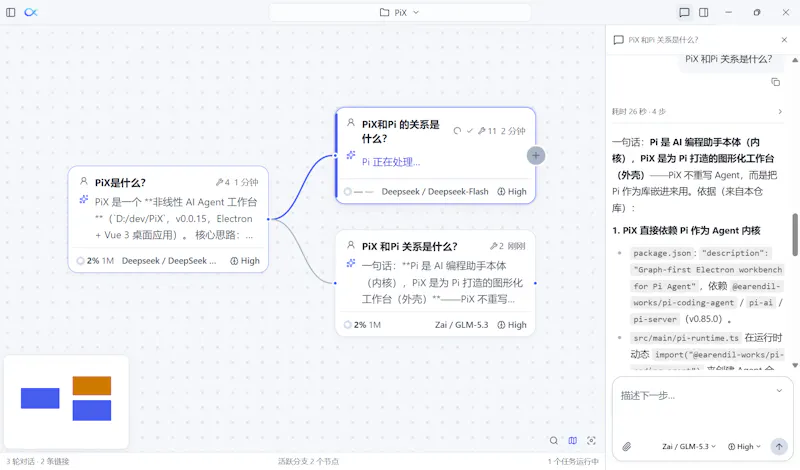Click the scroll down arrow in chat panel

pyautogui.click(x=795, y=365)
